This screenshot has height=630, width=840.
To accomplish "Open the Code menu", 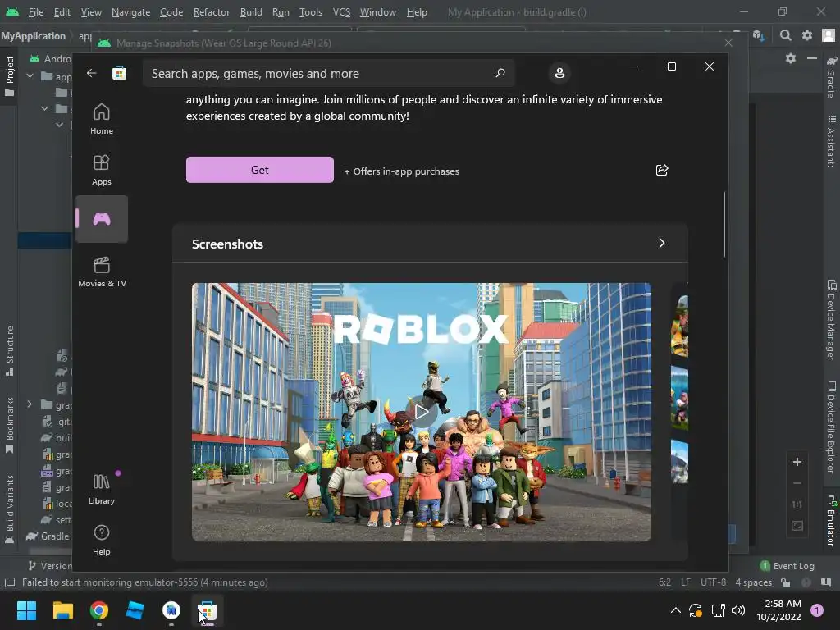I will click(171, 11).
